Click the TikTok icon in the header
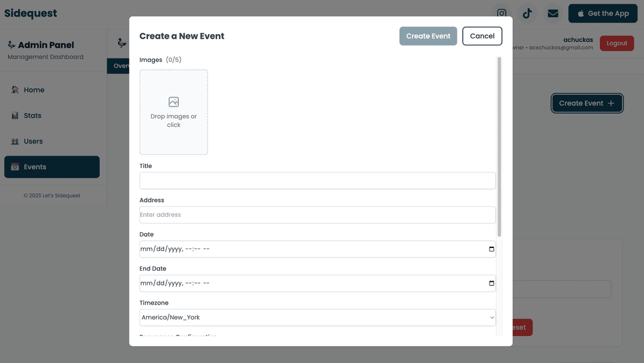Image resolution: width=644 pixels, height=363 pixels. pos(527,13)
